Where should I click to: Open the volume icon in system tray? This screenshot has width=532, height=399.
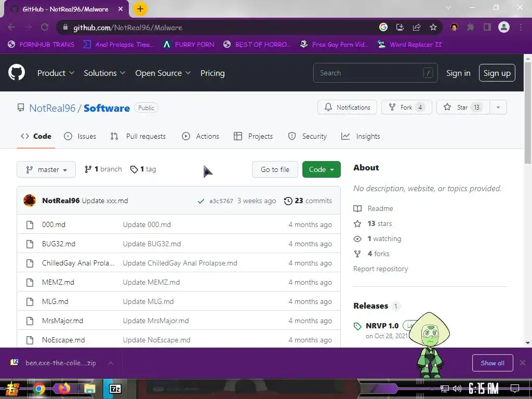pyautogui.click(x=457, y=389)
